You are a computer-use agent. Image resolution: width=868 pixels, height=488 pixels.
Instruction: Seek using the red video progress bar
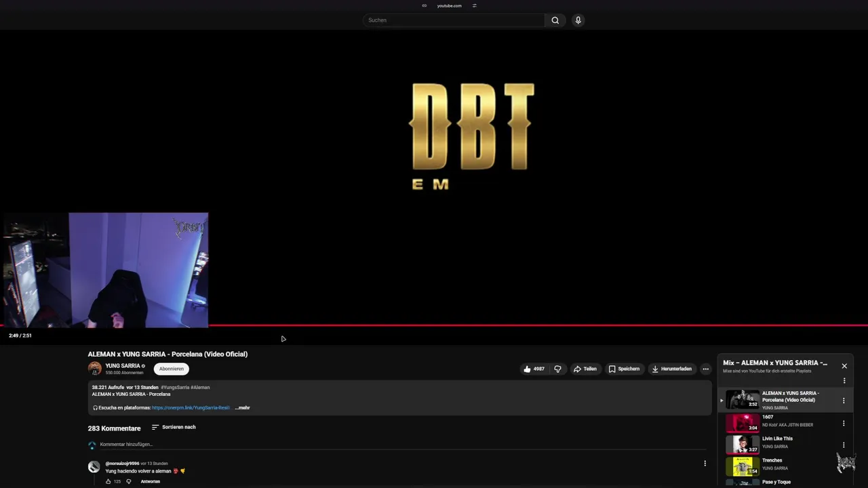pos(434,325)
